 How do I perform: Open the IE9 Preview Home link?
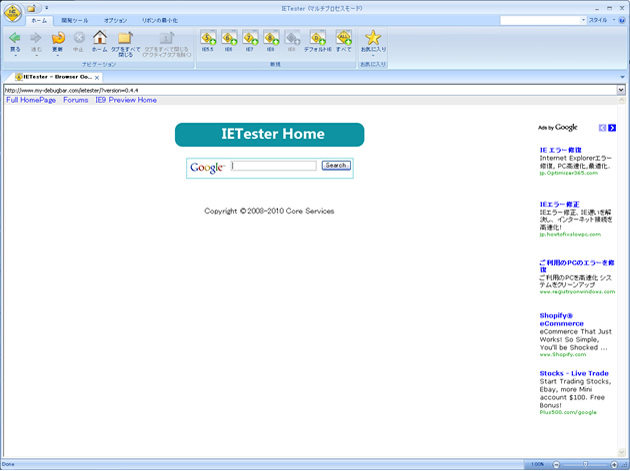click(126, 100)
